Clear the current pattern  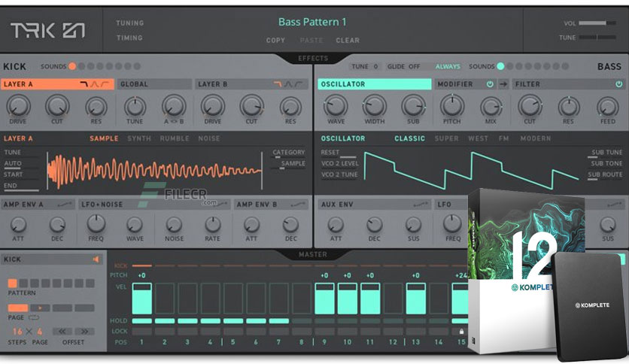pos(348,41)
